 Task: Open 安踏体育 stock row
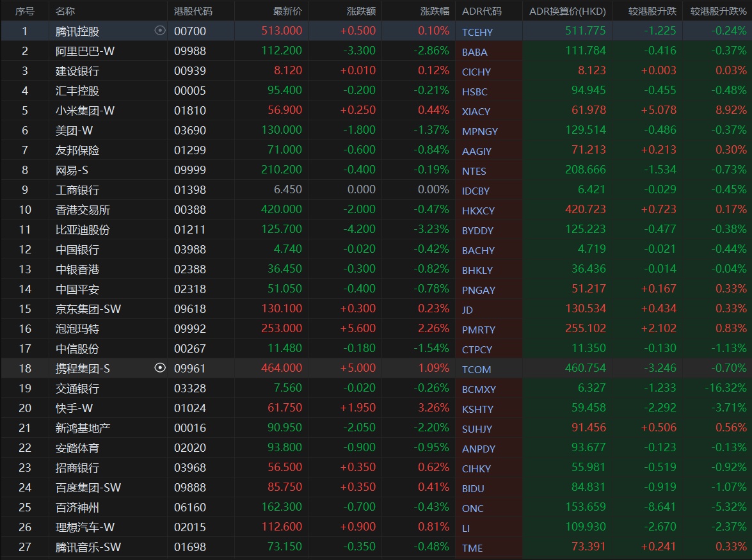[x=376, y=447]
